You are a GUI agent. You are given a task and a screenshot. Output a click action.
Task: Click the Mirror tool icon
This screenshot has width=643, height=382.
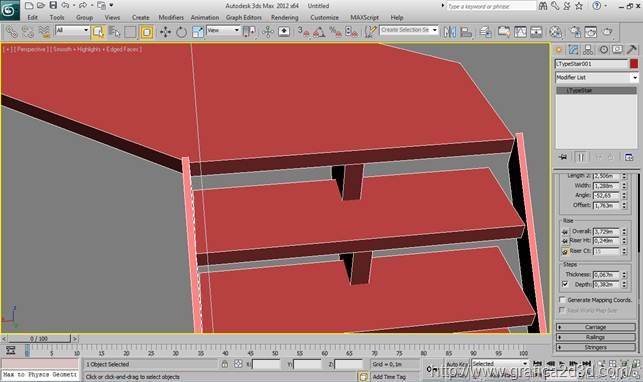point(450,32)
